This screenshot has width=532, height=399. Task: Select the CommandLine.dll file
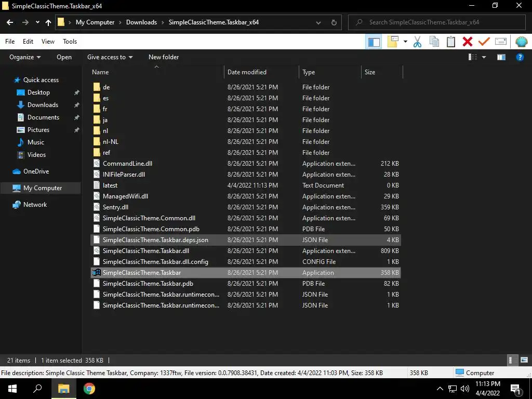(x=127, y=164)
